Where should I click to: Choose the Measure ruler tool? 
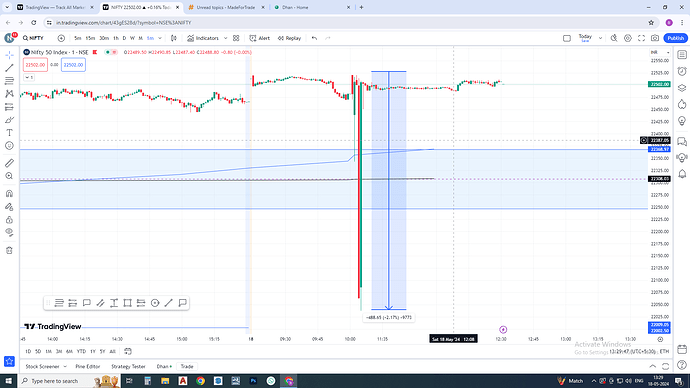(9, 163)
